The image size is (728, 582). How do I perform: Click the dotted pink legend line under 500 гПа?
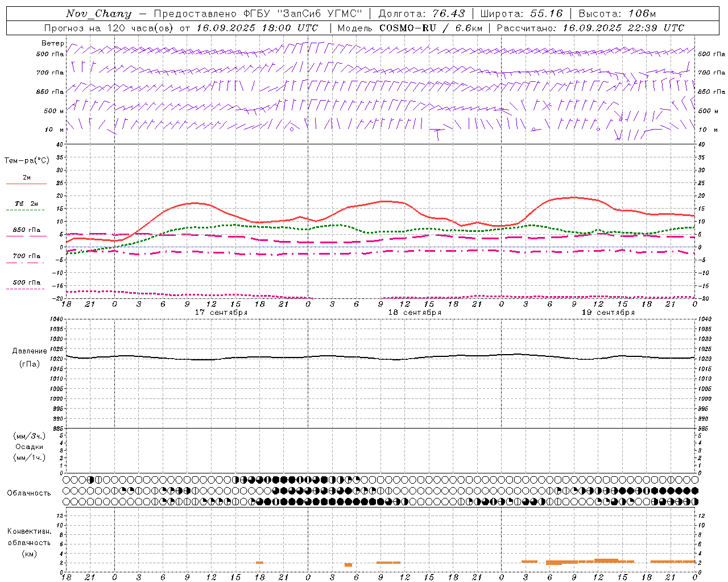pyautogui.click(x=25, y=289)
